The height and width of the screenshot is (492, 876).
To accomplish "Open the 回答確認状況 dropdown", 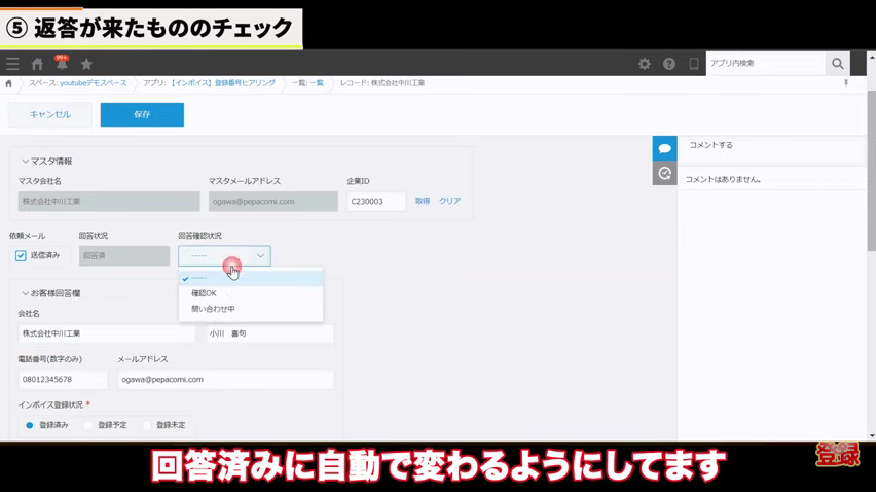I will pyautogui.click(x=225, y=256).
